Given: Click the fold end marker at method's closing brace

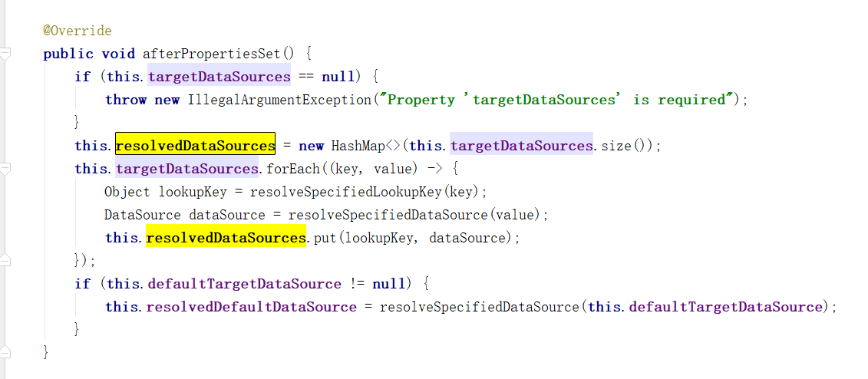Looking at the screenshot, I should [5, 352].
